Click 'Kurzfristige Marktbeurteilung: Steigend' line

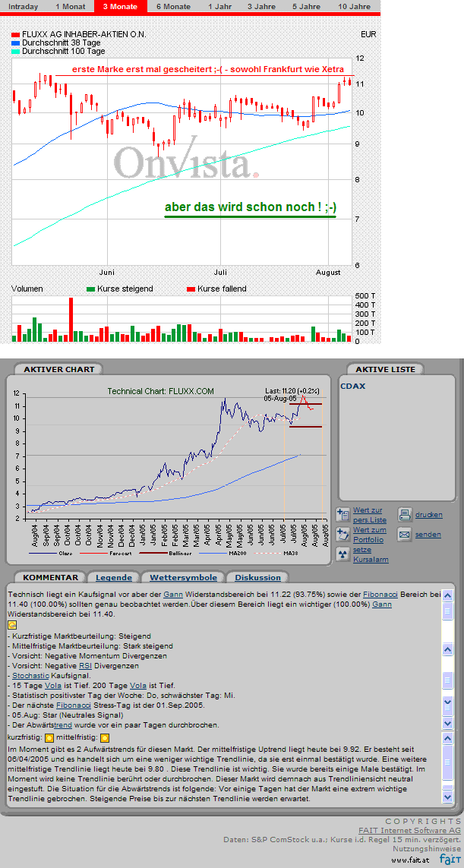coord(79,636)
